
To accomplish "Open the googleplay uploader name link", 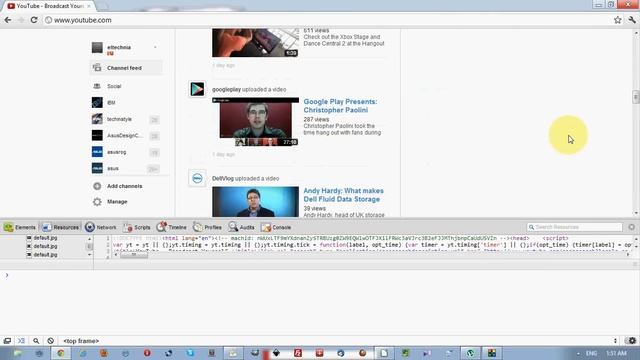I will [x=226, y=89].
